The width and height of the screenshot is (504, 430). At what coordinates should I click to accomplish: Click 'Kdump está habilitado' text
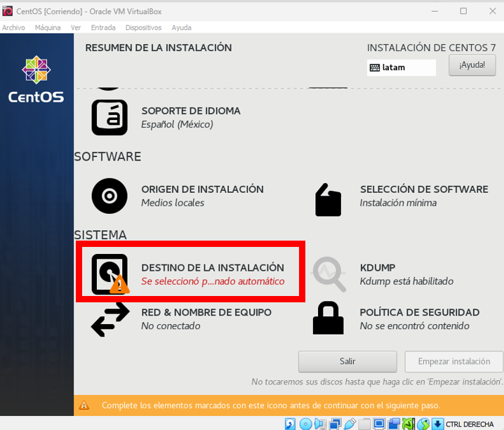point(406,281)
